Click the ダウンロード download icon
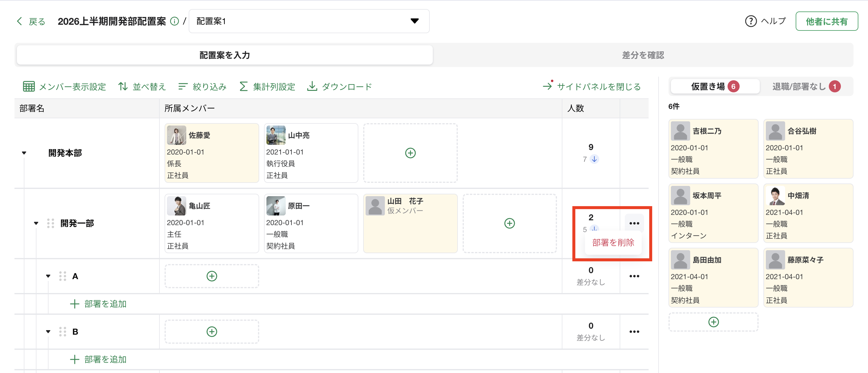 [x=312, y=86]
